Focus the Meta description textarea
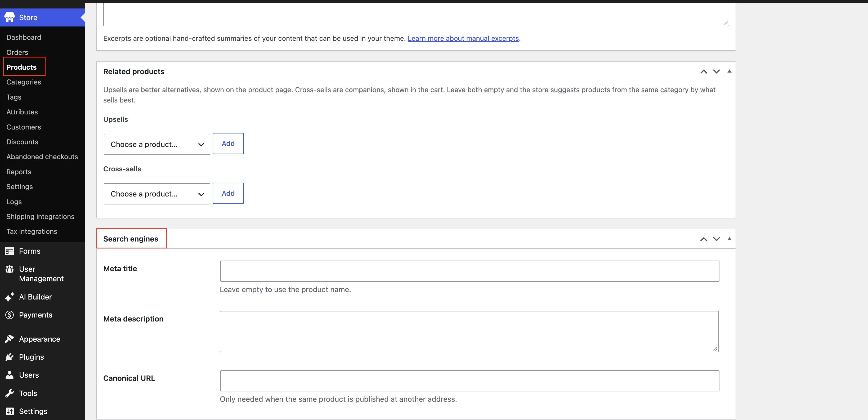868x420 pixels. tap(469, 331)
